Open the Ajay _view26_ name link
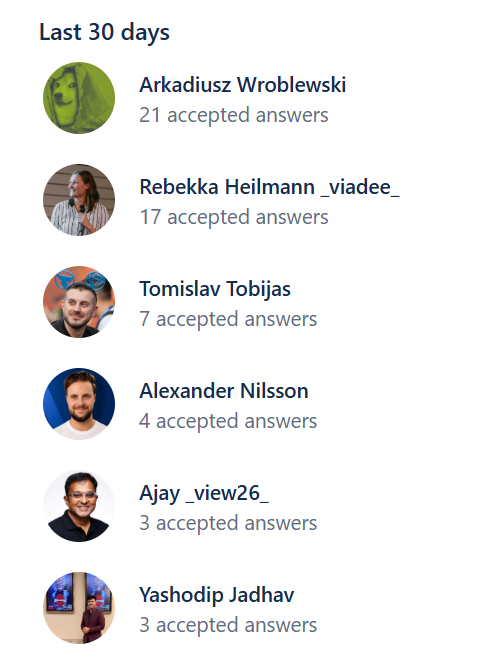Screen dimensions: 478x661 (204, 494)
